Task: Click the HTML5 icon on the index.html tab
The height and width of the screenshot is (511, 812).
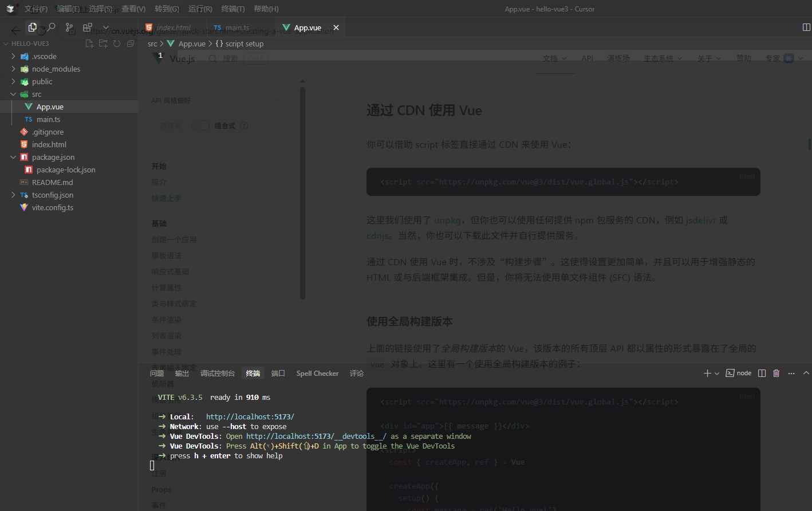Action: click(149, 27)
